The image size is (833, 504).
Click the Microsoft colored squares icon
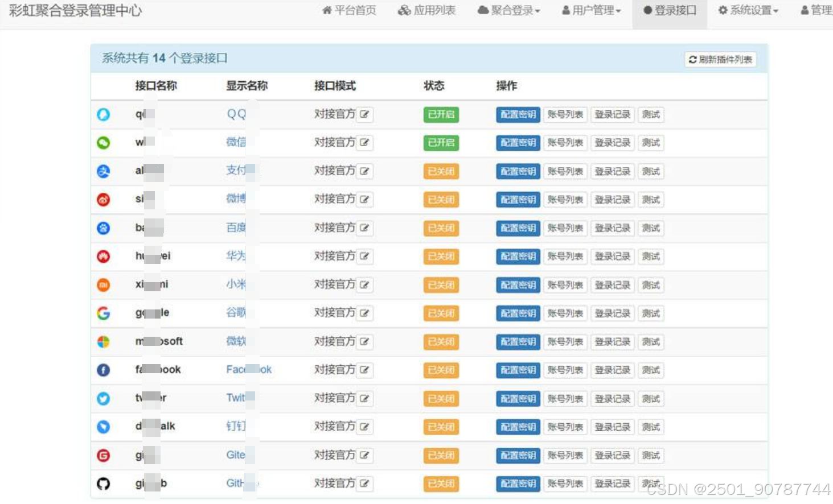pyautogui.click(x=103, y=341)
